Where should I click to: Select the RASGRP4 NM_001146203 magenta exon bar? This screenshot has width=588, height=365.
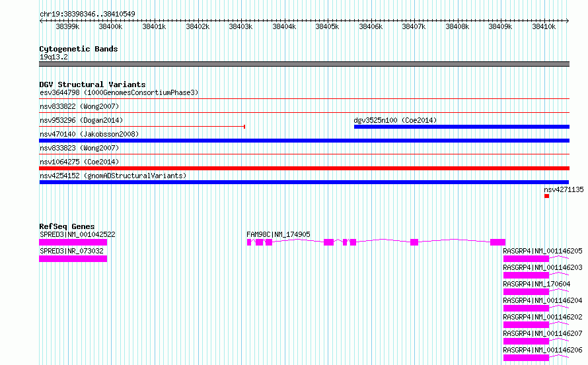coord(526,275)
